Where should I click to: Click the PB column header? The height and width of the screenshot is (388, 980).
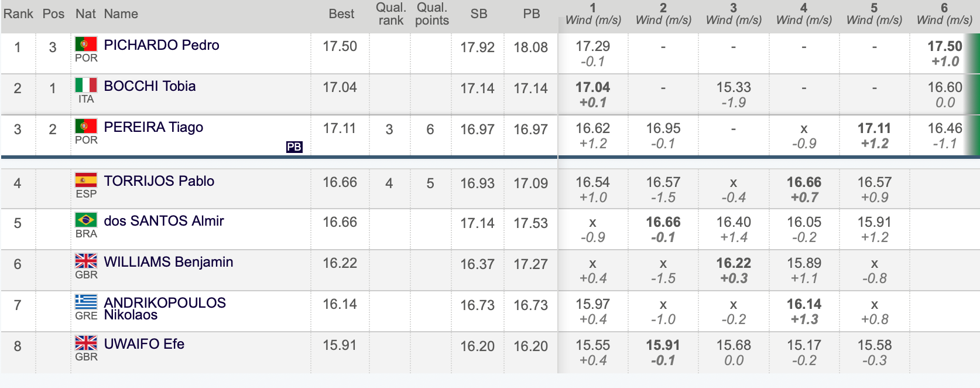[x=532, y=14]
